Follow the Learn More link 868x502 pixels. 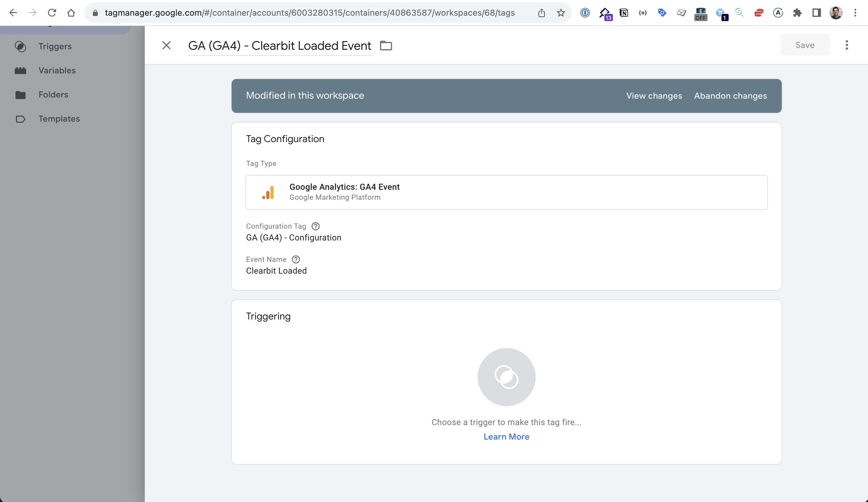[x=506, y=437]
